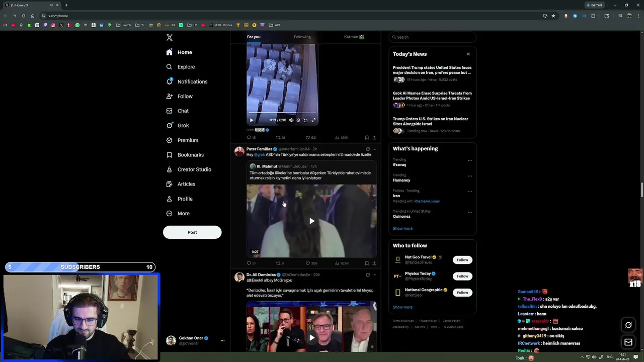The height and width of the screenshot is (362, 644).
Task: Open more options for Hamaney trend
Action: (470, 176)
